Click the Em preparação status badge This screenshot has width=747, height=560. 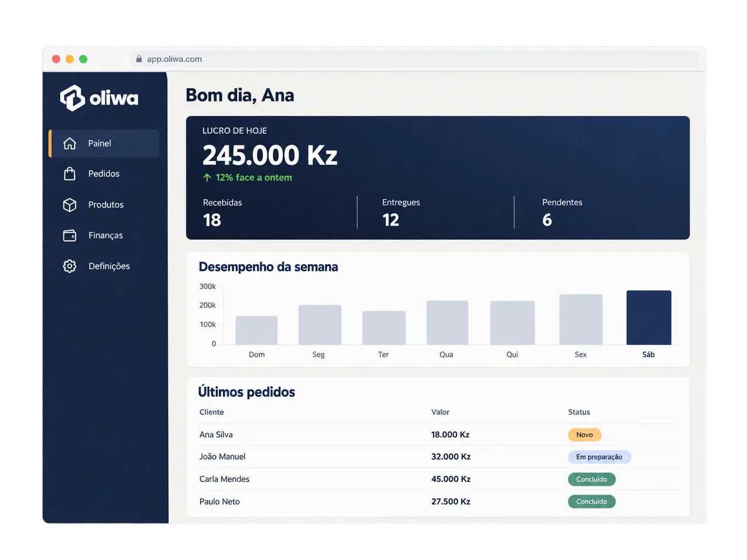pos(599,457)
